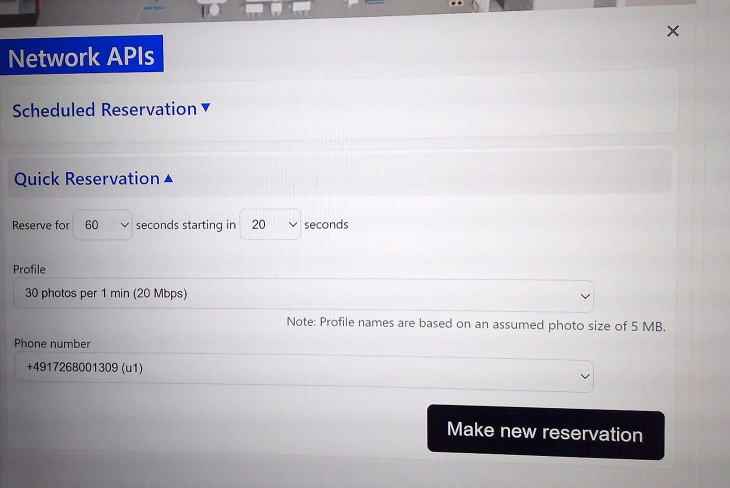Viewport: 730px width, 488px height.
Task: Click the Scheduled Reservation down triangle icon
Action: pyautogui.click(x=206, y=108)
